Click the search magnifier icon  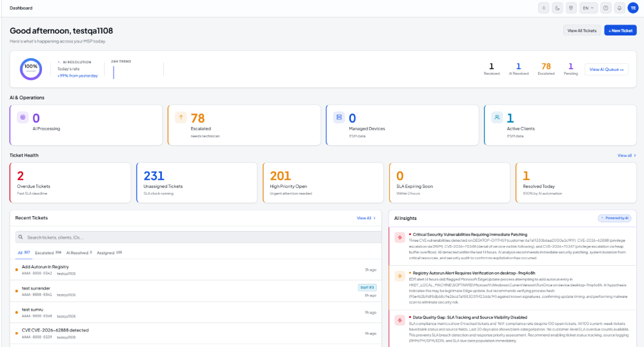click(21, 237)
